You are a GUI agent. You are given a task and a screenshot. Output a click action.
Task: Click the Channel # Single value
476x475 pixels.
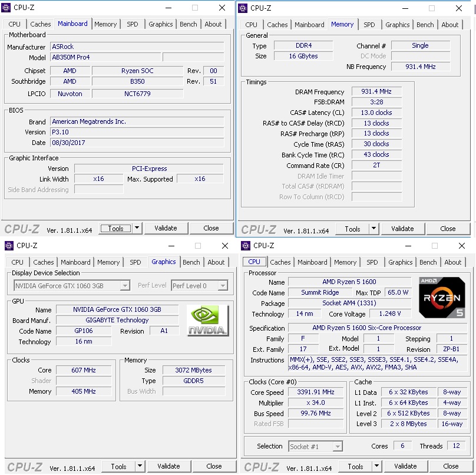(421, 45)
